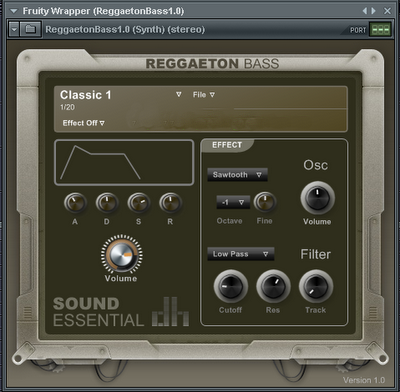400x392 pixels.
Task: Click the filter Track knob
Action: point(316,287)
